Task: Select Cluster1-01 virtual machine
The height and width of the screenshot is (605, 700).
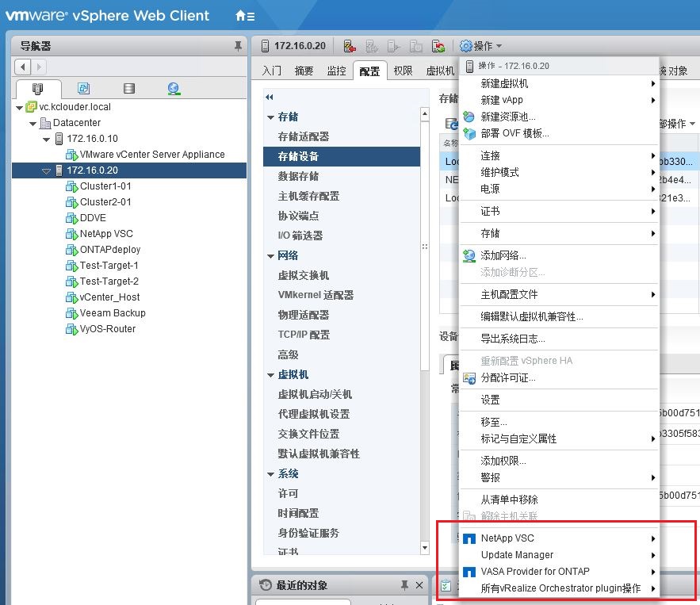Action: click(x=105, y=186)
